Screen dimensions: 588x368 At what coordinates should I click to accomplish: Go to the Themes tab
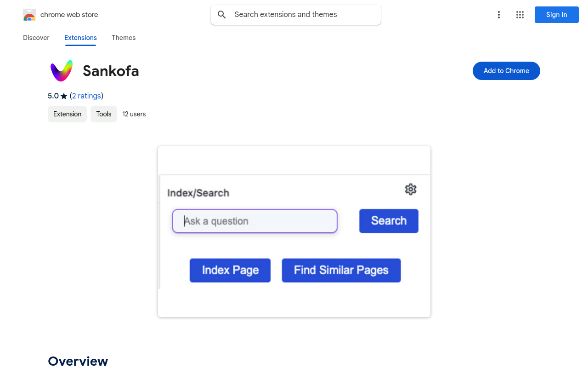[124, 38]
